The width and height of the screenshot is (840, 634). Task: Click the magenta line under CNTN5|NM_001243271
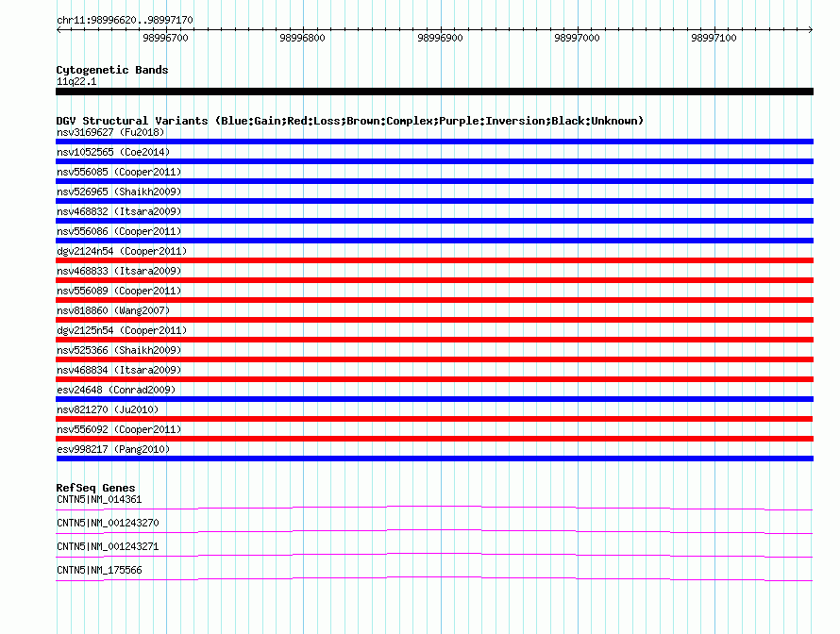(x=434, y=555)
